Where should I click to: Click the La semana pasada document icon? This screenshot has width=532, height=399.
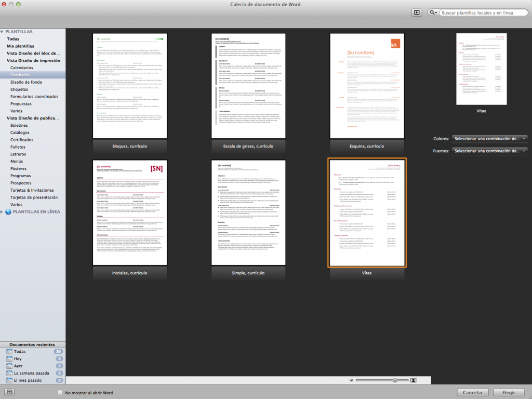tap(9, 373)
